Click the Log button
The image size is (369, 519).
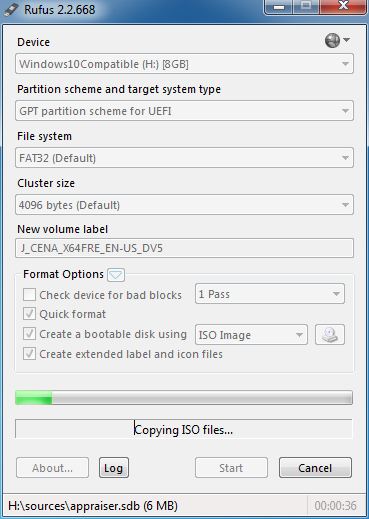coord(114,468)
